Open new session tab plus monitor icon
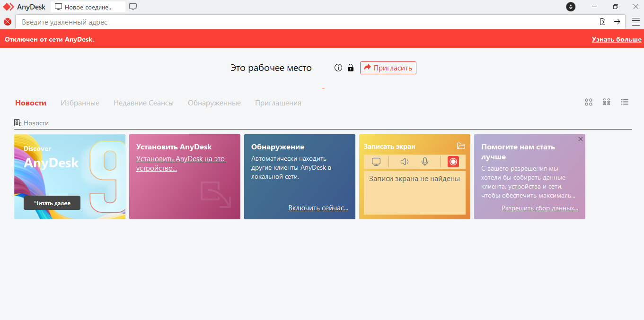The width and height of the screenshot is (644, 320). pyautogui.click(x=133, y=7)
